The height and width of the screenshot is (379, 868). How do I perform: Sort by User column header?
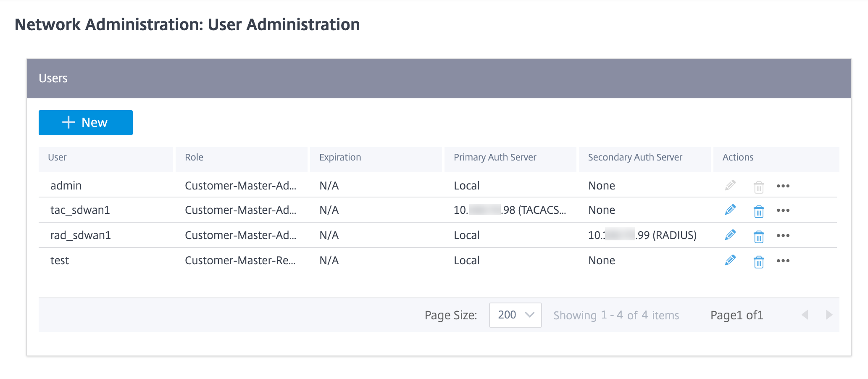pos(106,159)
